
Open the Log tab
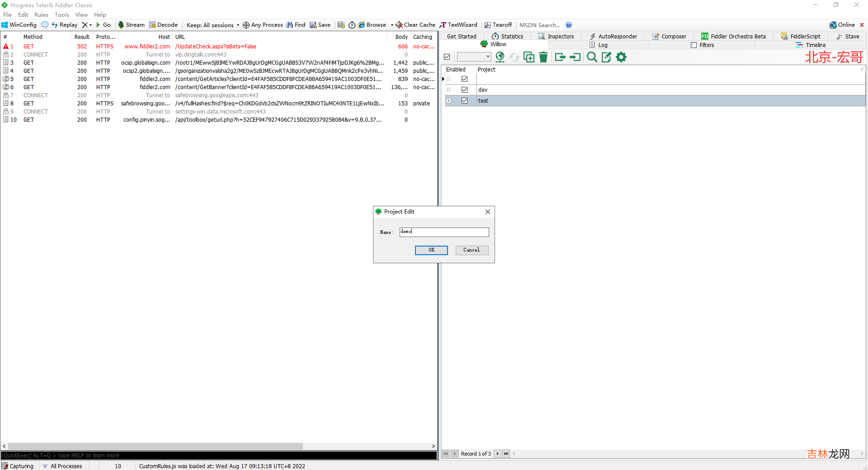coord(599,45)
